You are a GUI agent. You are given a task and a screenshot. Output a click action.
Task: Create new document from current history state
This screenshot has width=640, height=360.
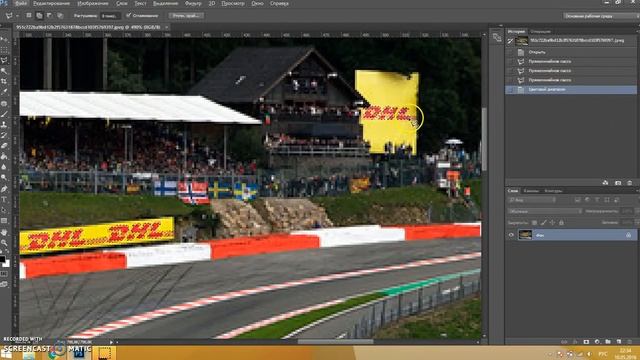605,183
